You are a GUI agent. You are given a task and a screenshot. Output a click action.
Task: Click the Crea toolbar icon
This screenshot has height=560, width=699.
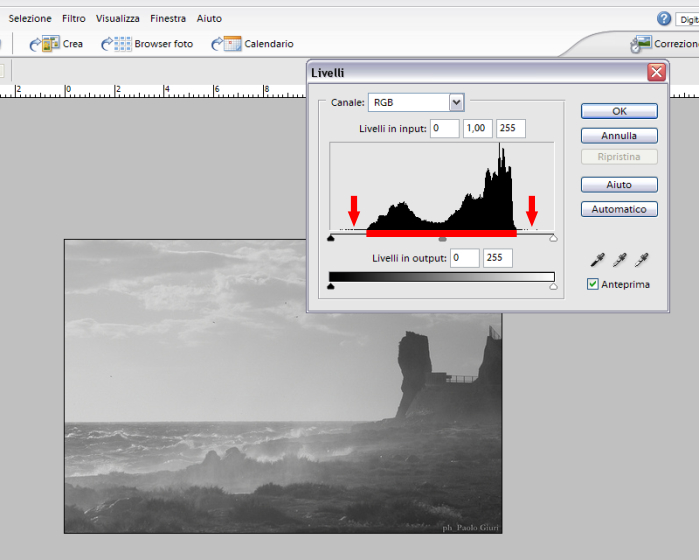click(44, 44)
